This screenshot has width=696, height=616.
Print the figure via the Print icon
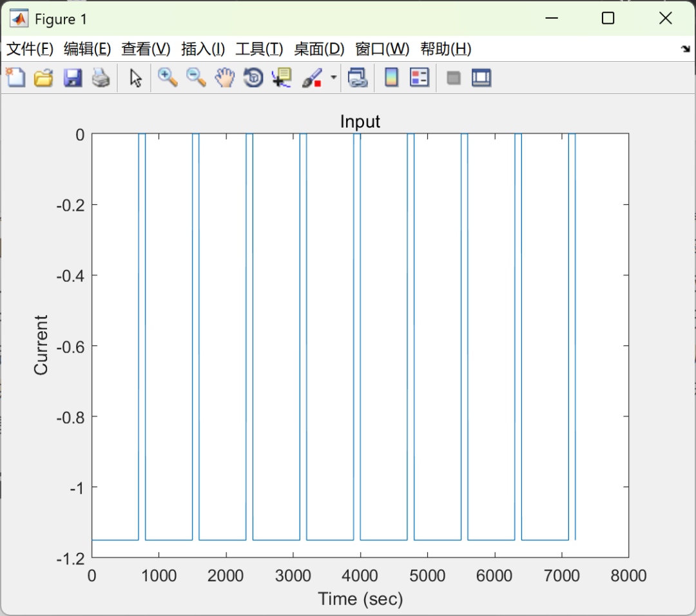(x=101, y=77)
